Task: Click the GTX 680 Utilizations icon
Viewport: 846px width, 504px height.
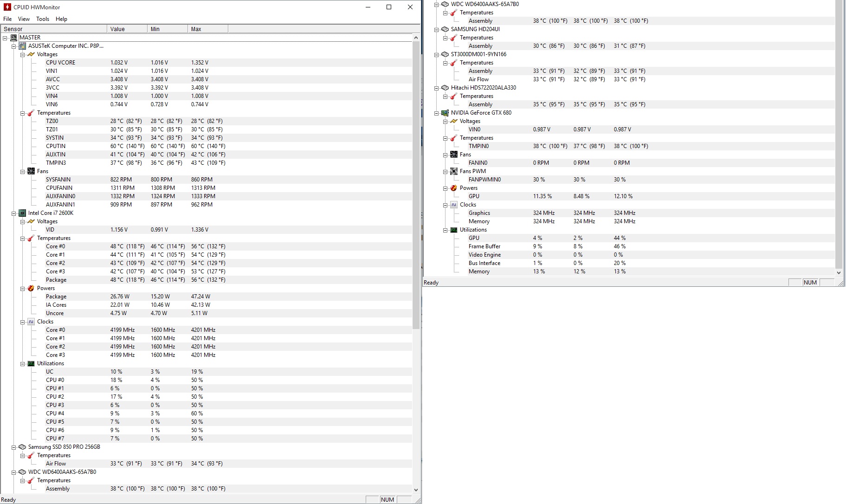Action: (x=454, y=230)
